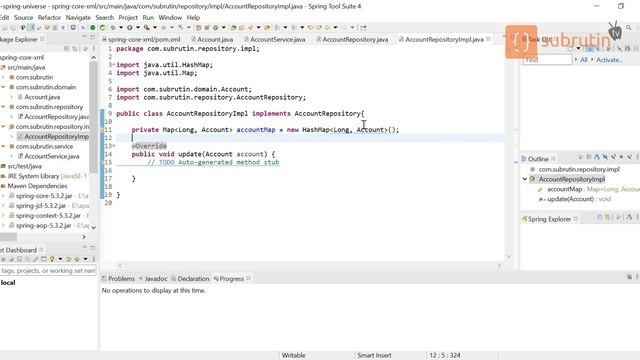Click the green Run button in the toolbar

pyautogui.click(x=129, y=27)
